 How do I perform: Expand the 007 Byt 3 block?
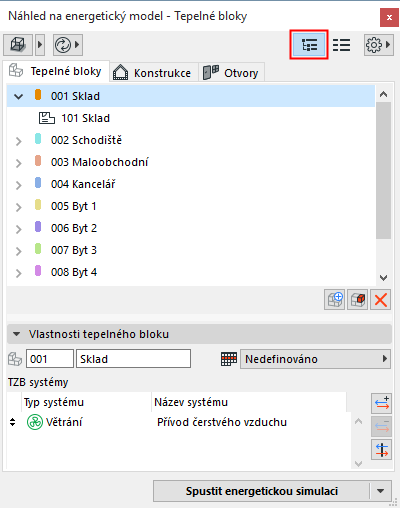coord(19,251)
